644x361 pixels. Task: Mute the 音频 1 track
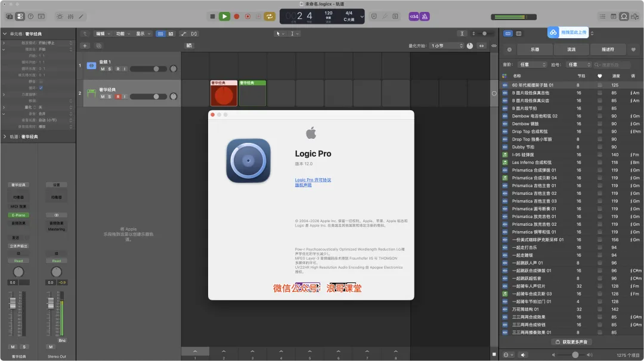(x=103, y=69)
